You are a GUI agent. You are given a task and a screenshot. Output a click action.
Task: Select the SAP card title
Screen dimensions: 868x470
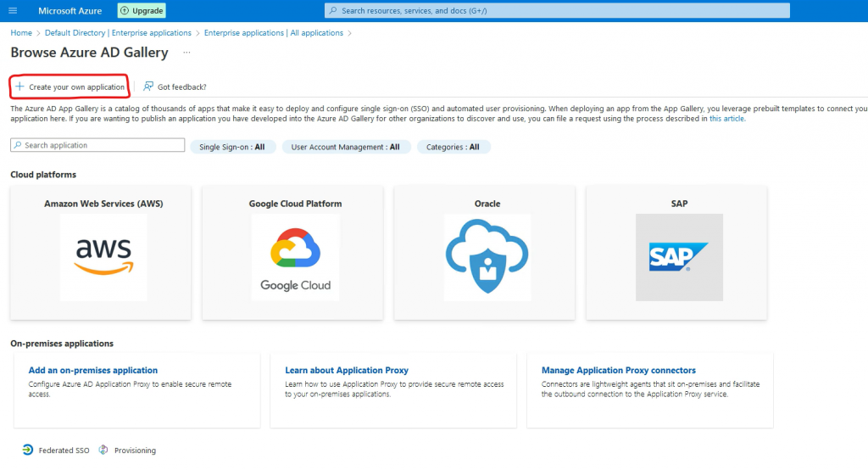[x=679, y=204]
